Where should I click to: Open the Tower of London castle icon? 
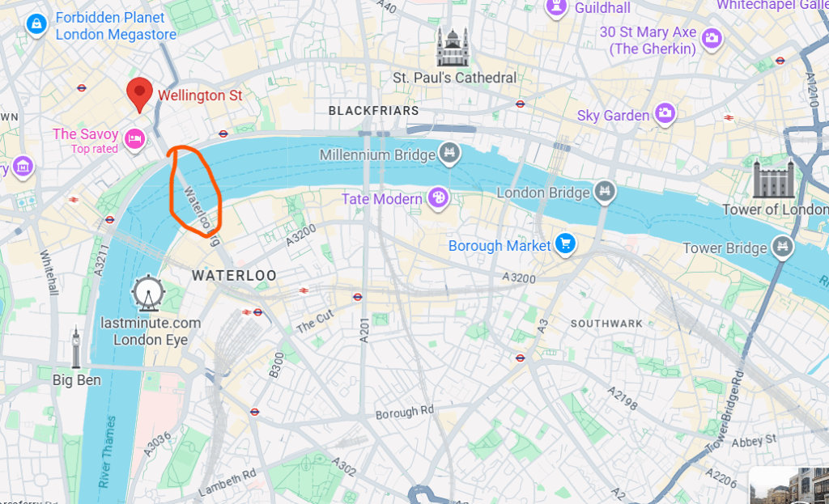(x=774, y=179)
